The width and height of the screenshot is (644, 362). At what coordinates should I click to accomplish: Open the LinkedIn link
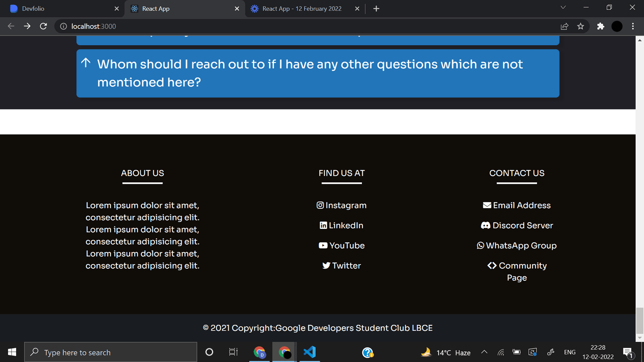pyautogui.click(x=342, y=225)
